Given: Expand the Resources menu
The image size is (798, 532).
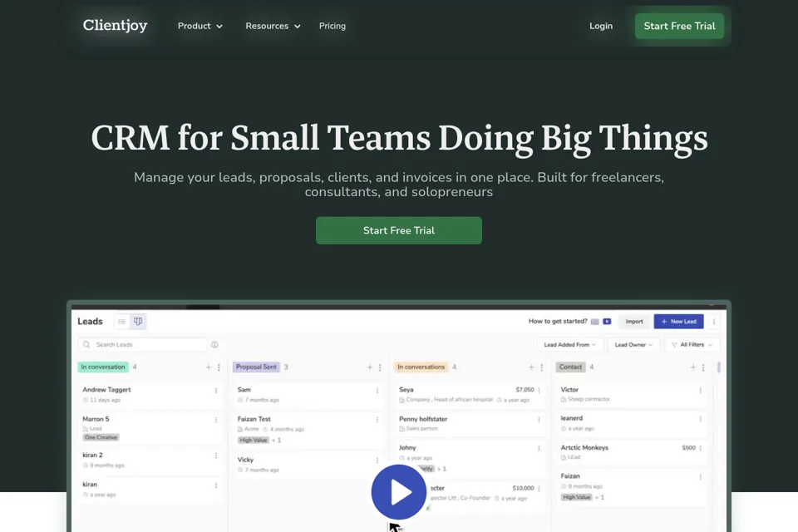Looking at the screenshot, I should click(x=273, y=26).
